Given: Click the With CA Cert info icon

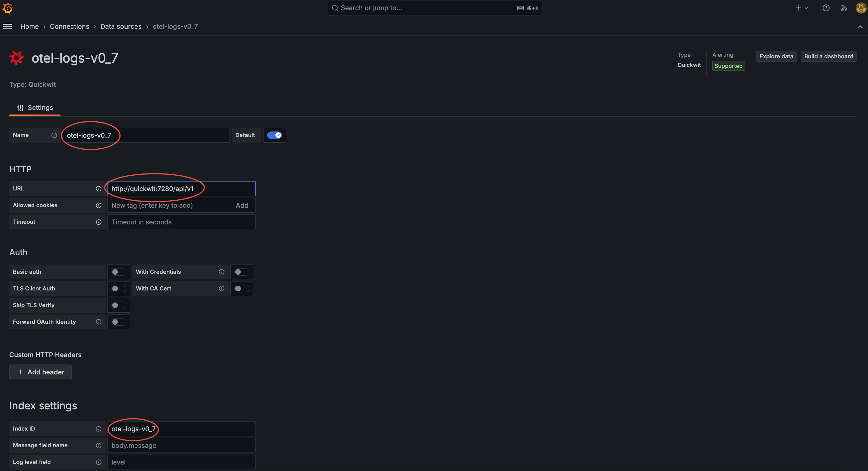Looking at the screenshot, I should tap(221, 289).
